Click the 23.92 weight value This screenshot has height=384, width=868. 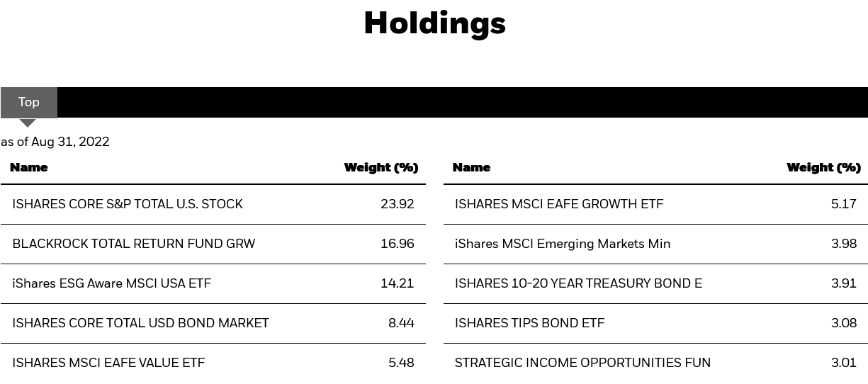397,204
